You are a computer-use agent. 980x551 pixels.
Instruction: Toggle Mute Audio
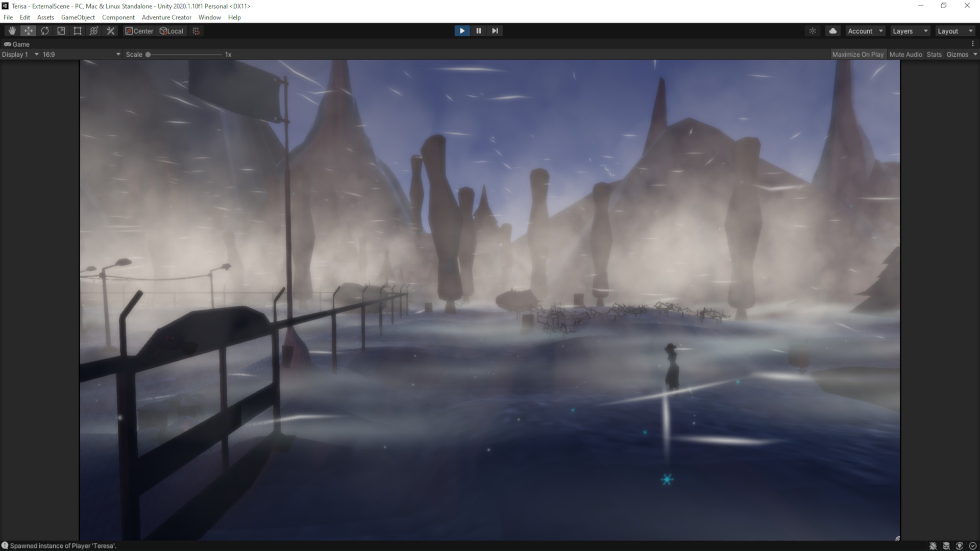pyautogui.click(x=905, y=54)
